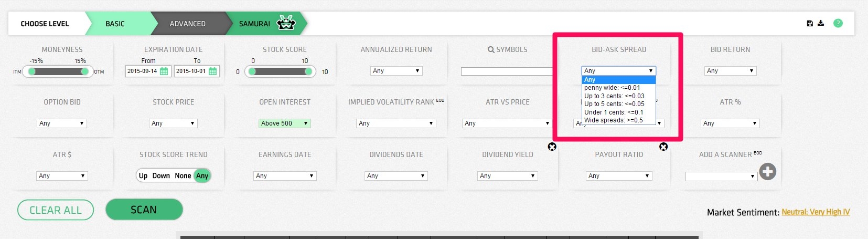Open the To date calendar icon

212,71
